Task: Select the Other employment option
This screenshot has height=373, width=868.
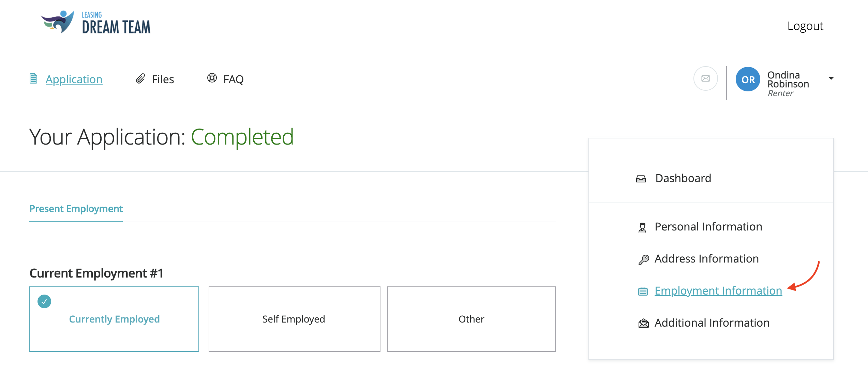Action: [471, 319]
